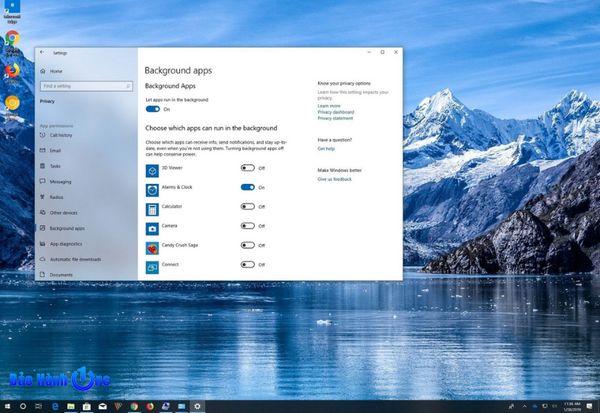This screenshot has width=600, height=413.
Task: Click the Give us feedback link
Action: point(334,179)
